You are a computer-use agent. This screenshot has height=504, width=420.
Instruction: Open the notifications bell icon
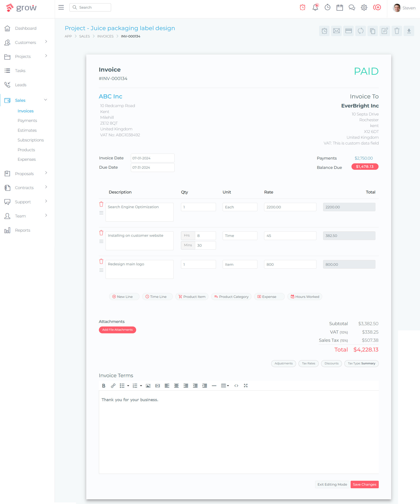point(315,8)
